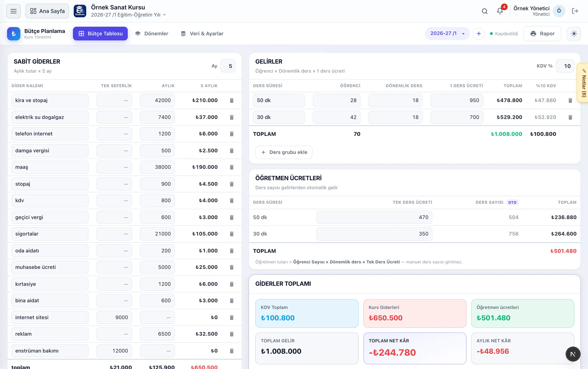Image resolution: width=588 pixels, height=369 pixels.
Task: Click Ders grubu ekle button
Action: [x=284, y=152]
